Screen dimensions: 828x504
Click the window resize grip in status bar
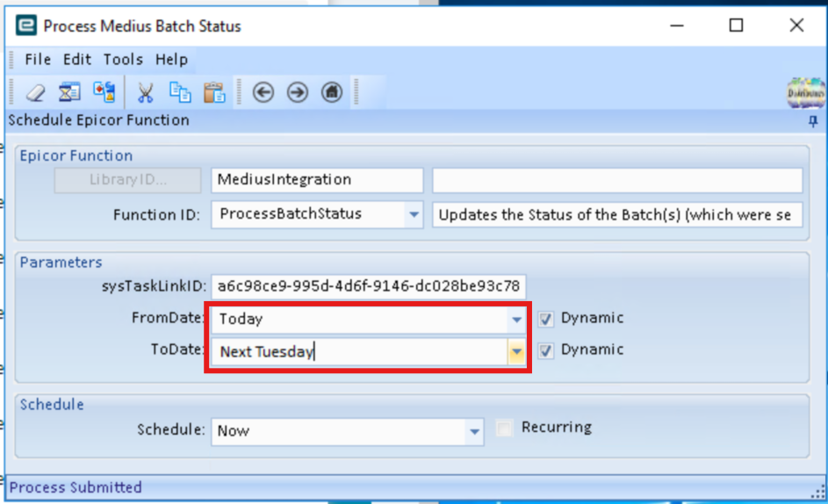pos(818,493)
